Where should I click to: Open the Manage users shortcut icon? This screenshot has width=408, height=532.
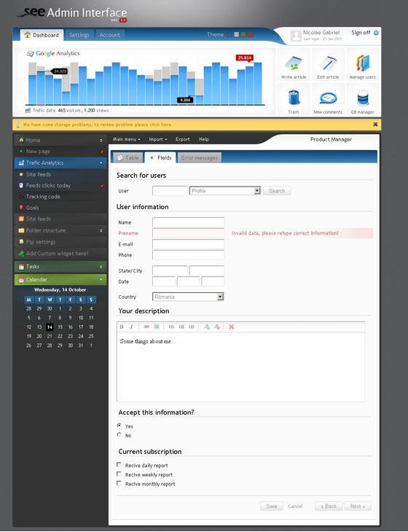[363, 63]
